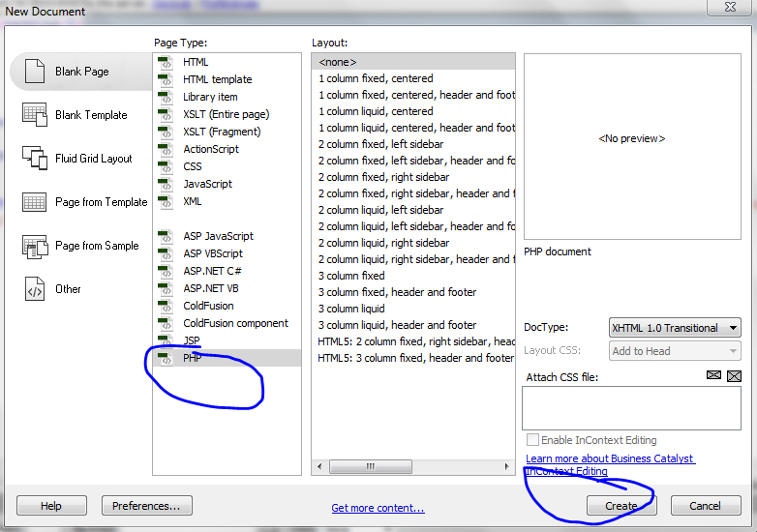757x532 pixels.
Task: Choose the Fluid Grid Layout icon
Action: [35, 159]
